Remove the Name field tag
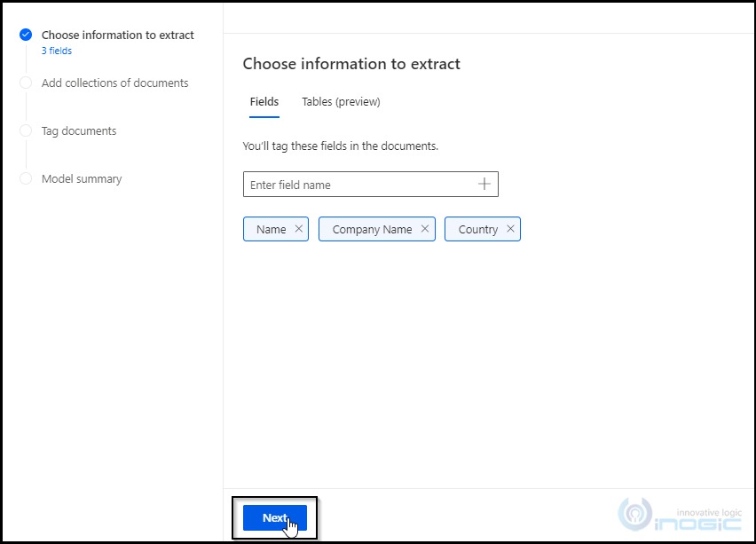Image resolution: width=756 pixels, height=544 pixels. pyautogui.click(x=299, y=229)
